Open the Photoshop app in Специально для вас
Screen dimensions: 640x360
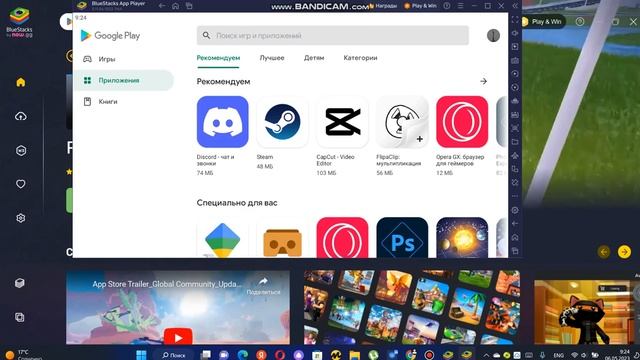(x=402, y=238)
